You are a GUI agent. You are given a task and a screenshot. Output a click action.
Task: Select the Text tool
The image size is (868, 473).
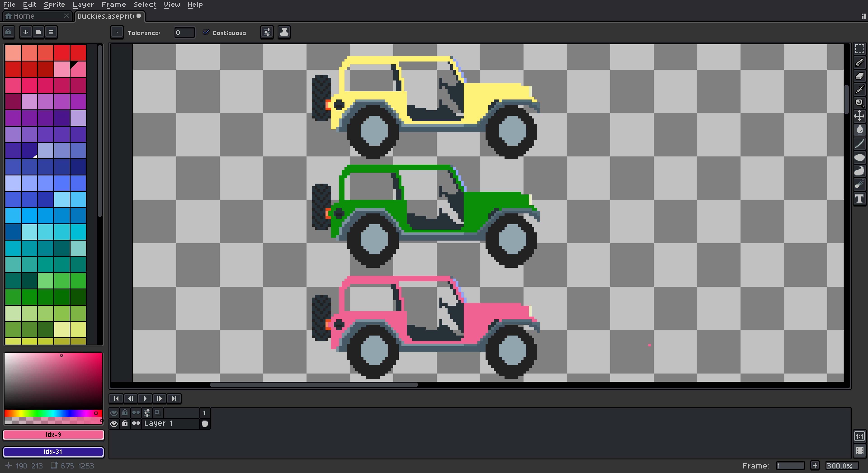pos(860,199)
